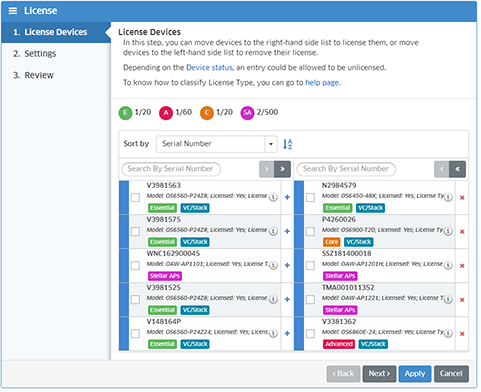The width and height of the screenshot is (481, 392).
Task: Show info for device WNC162900045
Action: (273, 265)
